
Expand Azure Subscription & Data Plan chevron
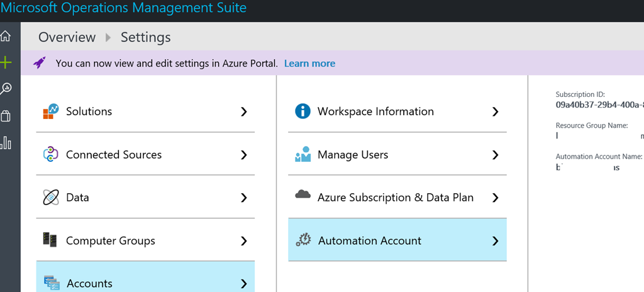point(495,198)
